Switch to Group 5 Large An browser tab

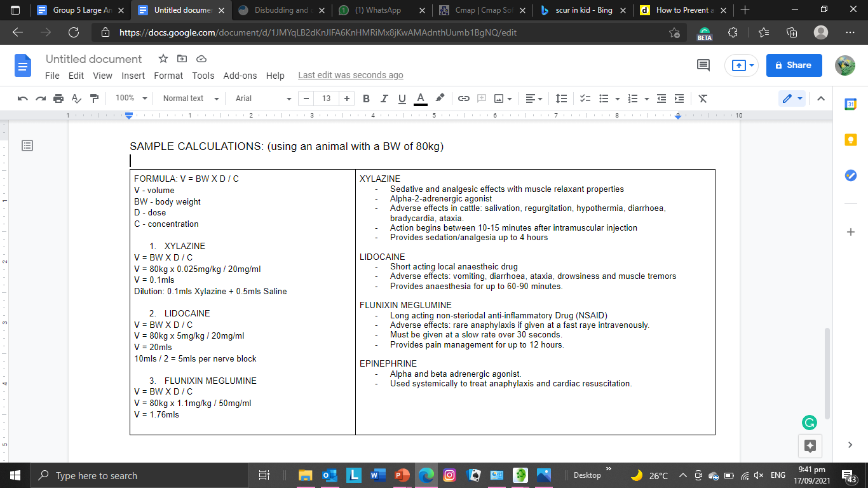coord(79,10)
